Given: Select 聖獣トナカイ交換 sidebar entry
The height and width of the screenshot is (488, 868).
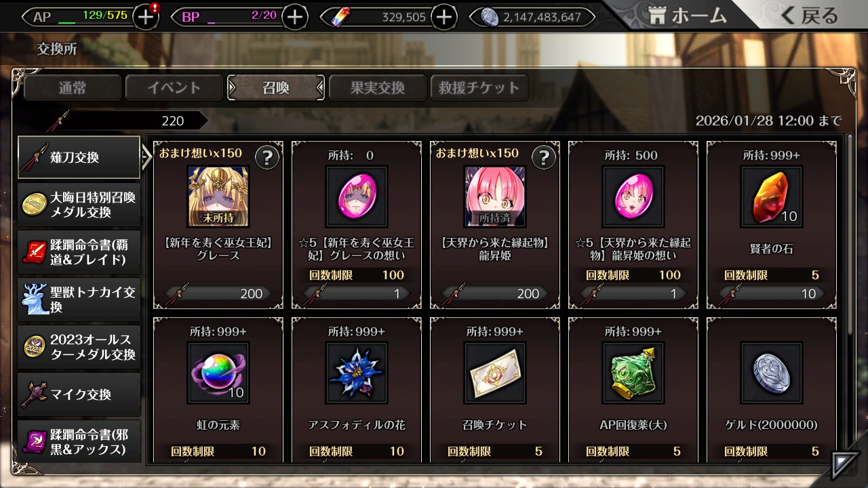Looking at the screenshot, I should click(x=79, y=300).
